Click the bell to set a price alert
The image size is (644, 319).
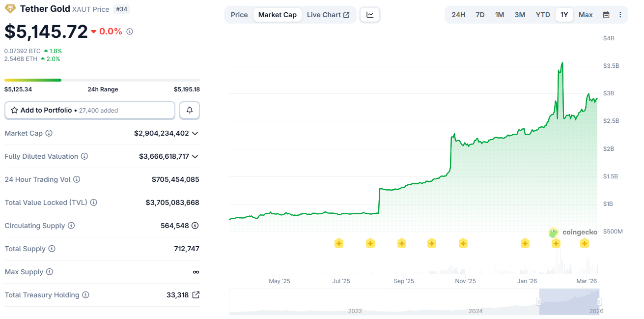(190, 110)
